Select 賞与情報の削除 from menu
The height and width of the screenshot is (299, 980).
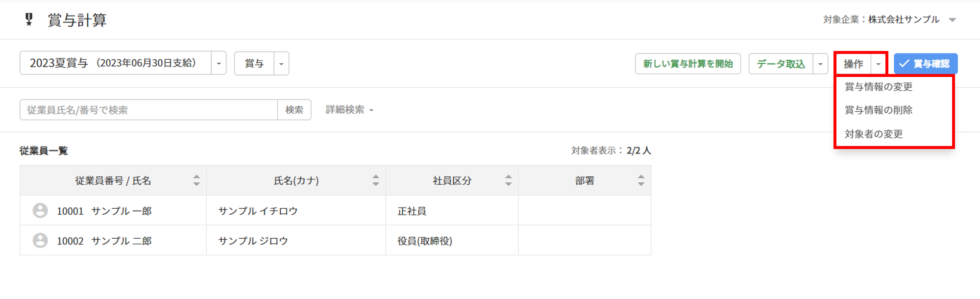pos(879,110)
